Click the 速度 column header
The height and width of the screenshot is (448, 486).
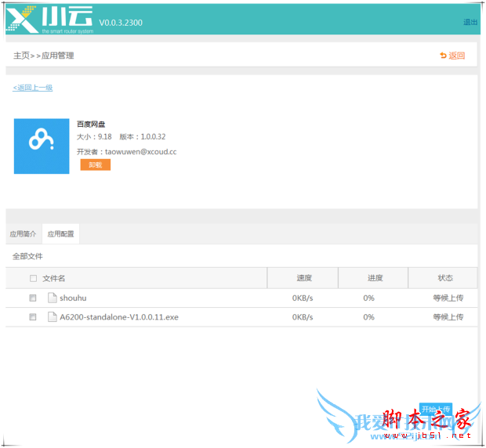coord(304,278)
